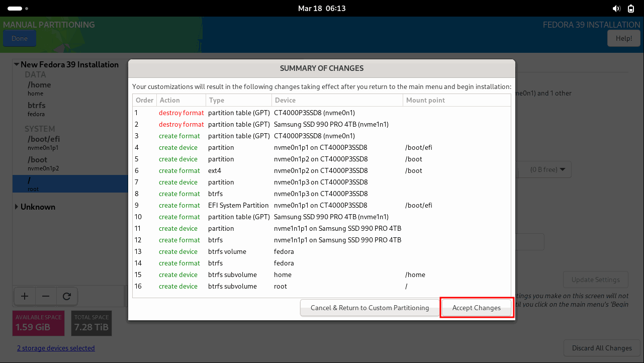Click the Done button
Screen dimensions: 644x363
pos(20,39)
